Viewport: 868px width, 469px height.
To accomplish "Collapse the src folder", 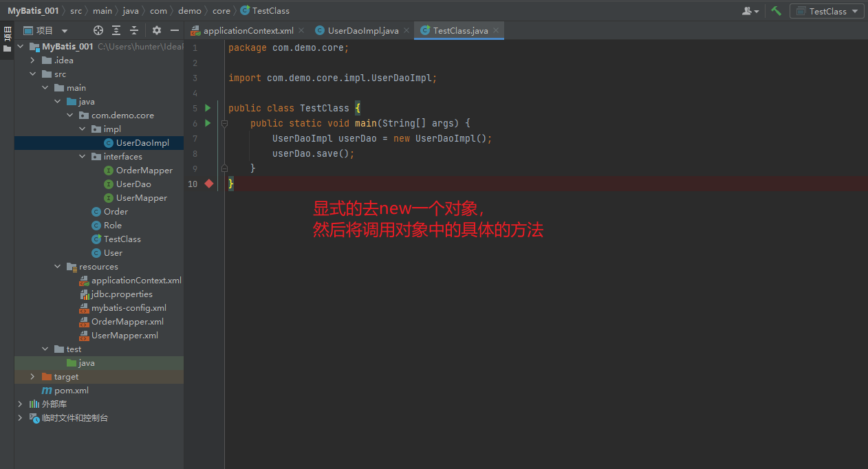I will [x=33, y=74].
